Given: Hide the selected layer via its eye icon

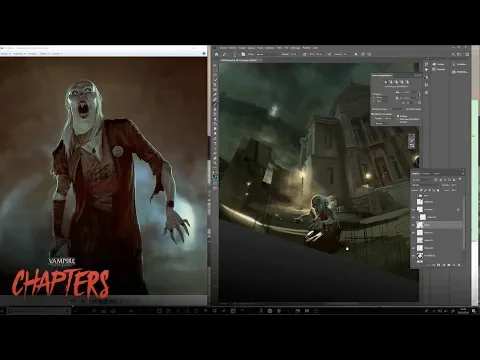Looking at the screenshot, I should [x=413, y=225].
